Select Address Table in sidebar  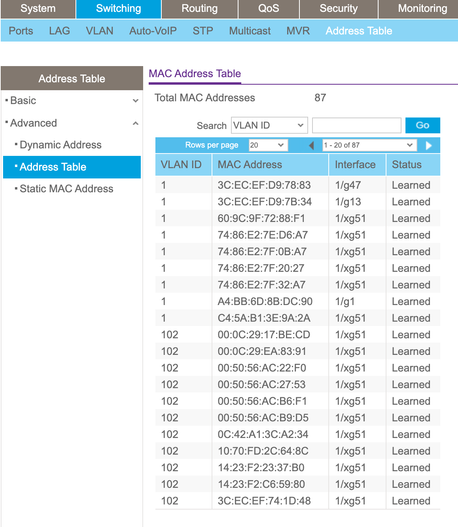pos(72,167)
